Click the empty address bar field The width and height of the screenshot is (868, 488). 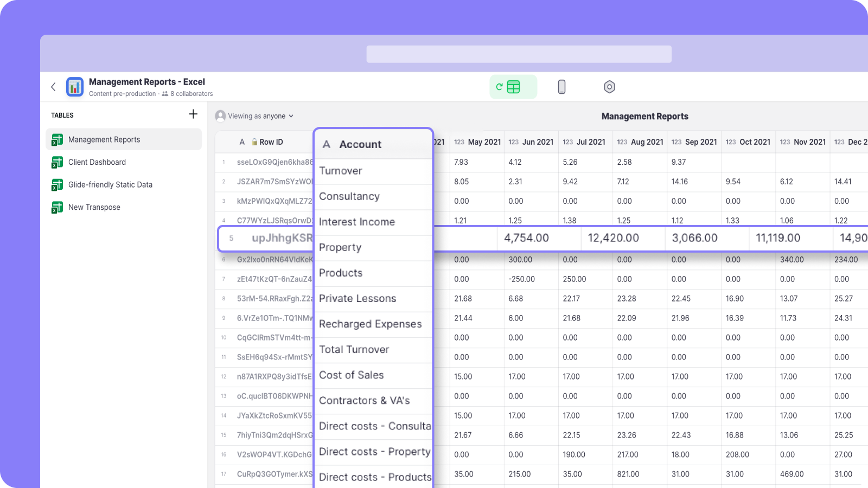[519, 54]
